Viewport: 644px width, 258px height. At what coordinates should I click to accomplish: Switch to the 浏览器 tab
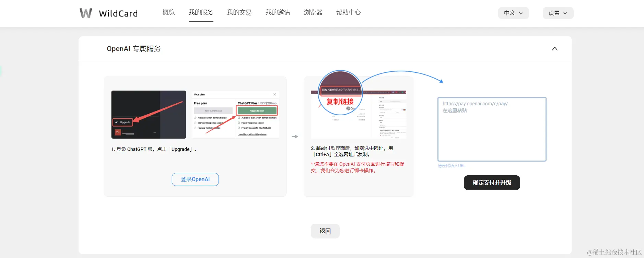pos(313,12)
